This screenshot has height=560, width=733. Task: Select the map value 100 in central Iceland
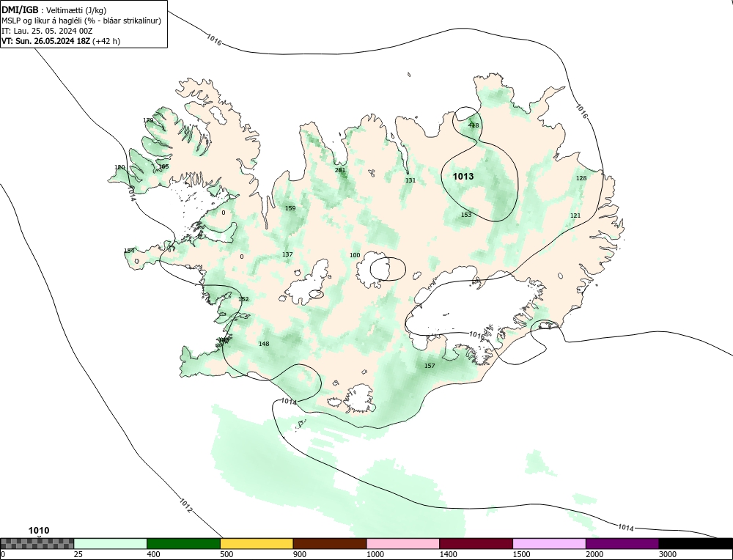(355, 255)
